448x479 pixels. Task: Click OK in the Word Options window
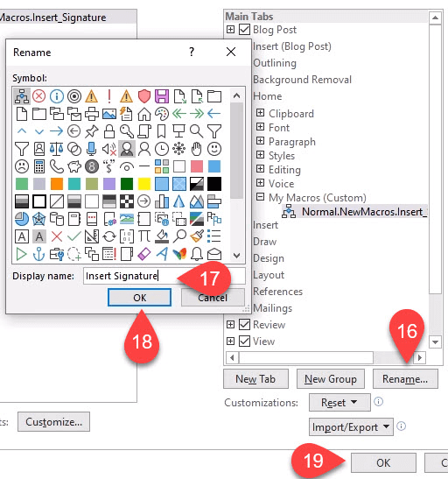383,462
